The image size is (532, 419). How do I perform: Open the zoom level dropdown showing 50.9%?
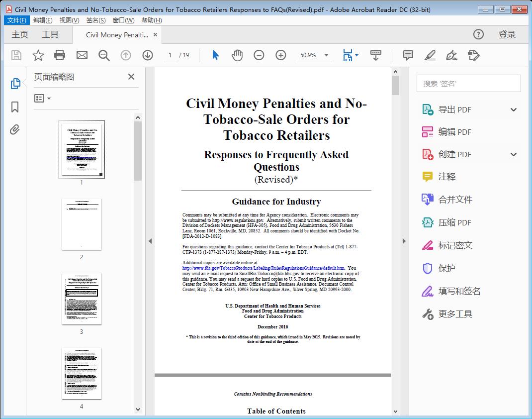(314, 55)
